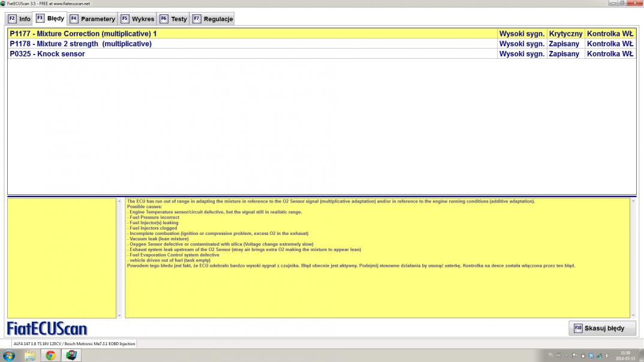Screen dimensions: 644x362
Task: Open the Info tab
Action: (19, 19)
